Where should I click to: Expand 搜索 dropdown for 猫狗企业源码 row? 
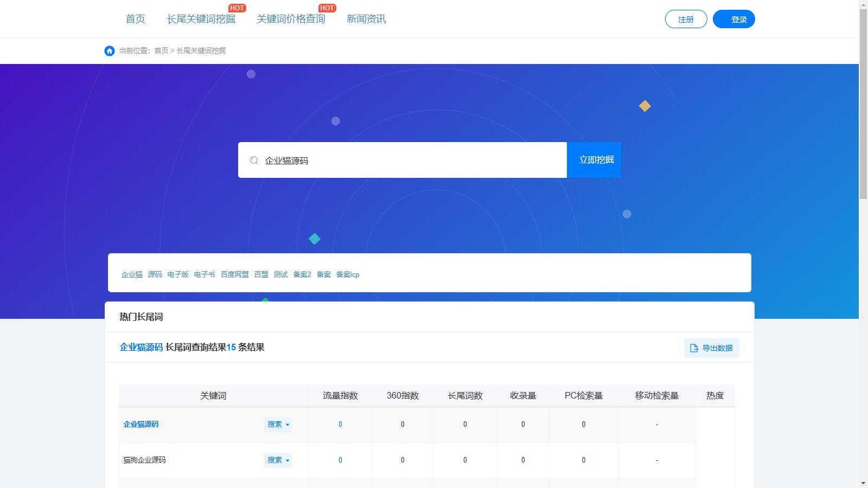click(x=278, y=460)
